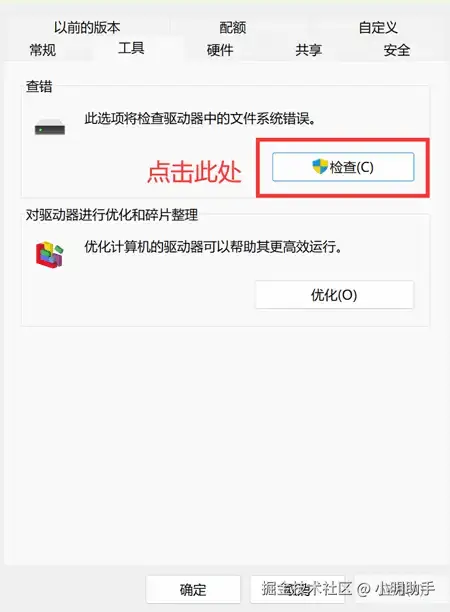Click the 优化(O) button
The image size is (450, 612).
334,295
